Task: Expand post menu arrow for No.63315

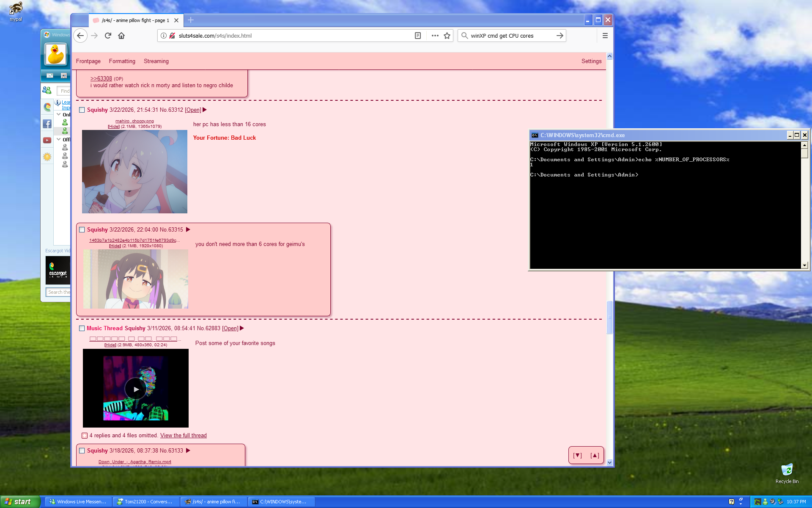Action: (188, 229)
